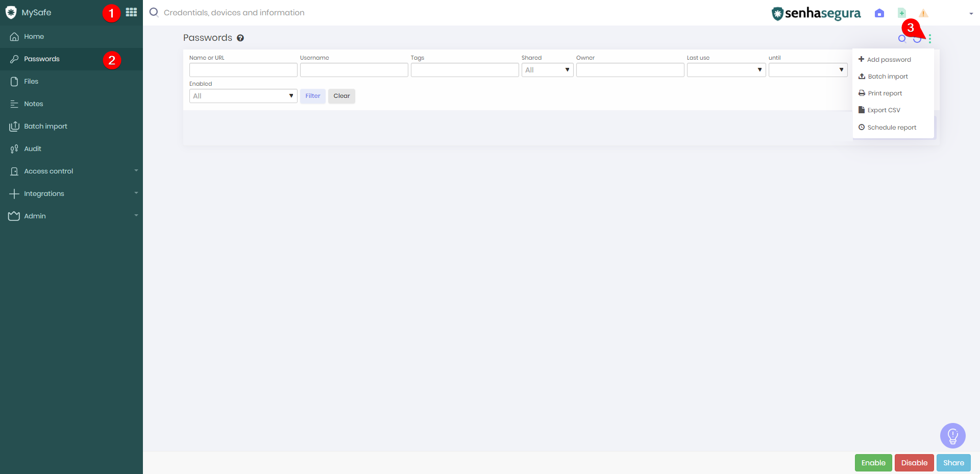980x474 pixels.
Task: Click the global search magnifier icon
Action: pos(154,12)
